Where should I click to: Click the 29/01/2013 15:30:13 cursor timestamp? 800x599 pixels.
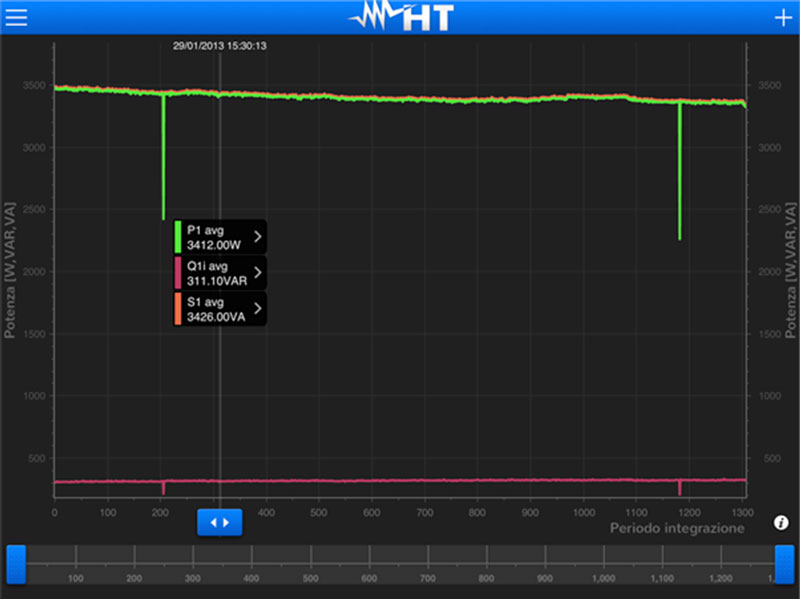(x=219, y=45)
